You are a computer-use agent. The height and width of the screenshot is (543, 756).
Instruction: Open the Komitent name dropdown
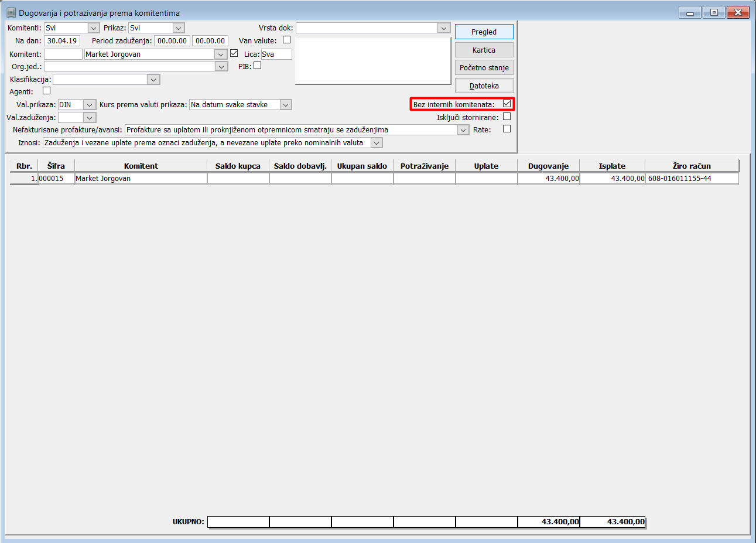pyautogui.click(x=221, y=54)
